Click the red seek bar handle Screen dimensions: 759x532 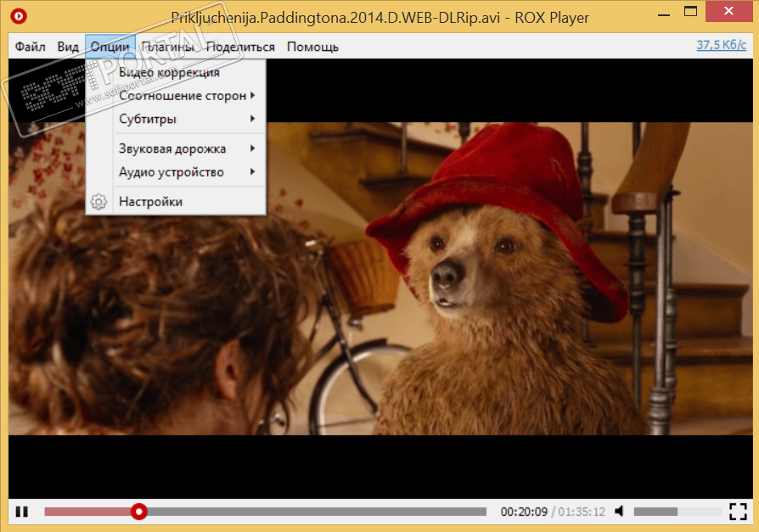click(139, 511)
